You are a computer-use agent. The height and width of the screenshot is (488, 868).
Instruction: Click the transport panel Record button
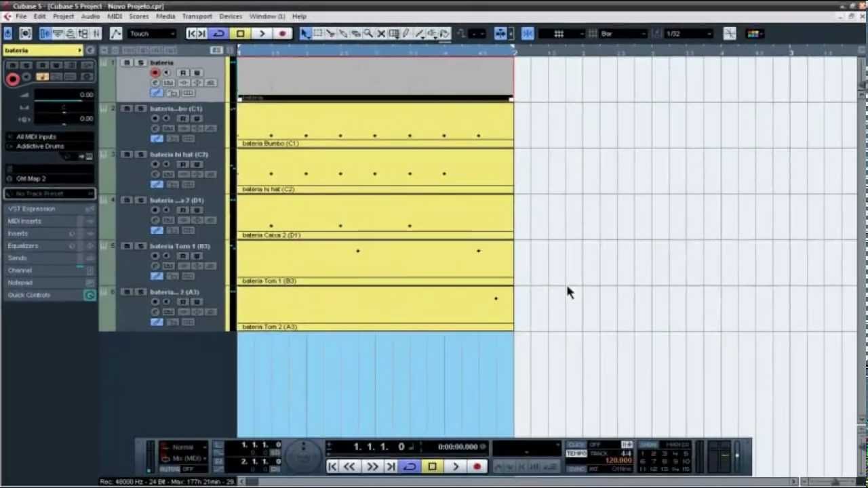tap(477, 466)
